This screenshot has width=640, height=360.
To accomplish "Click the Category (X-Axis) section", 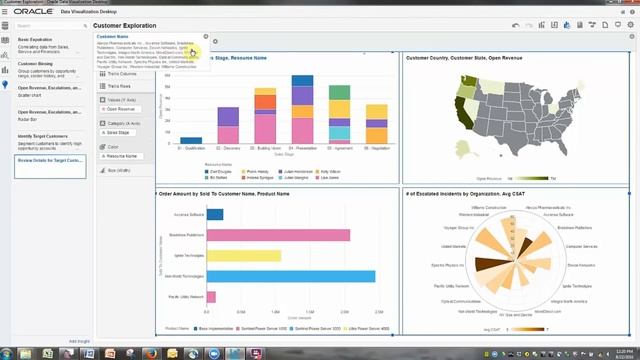I will [125, 123].
